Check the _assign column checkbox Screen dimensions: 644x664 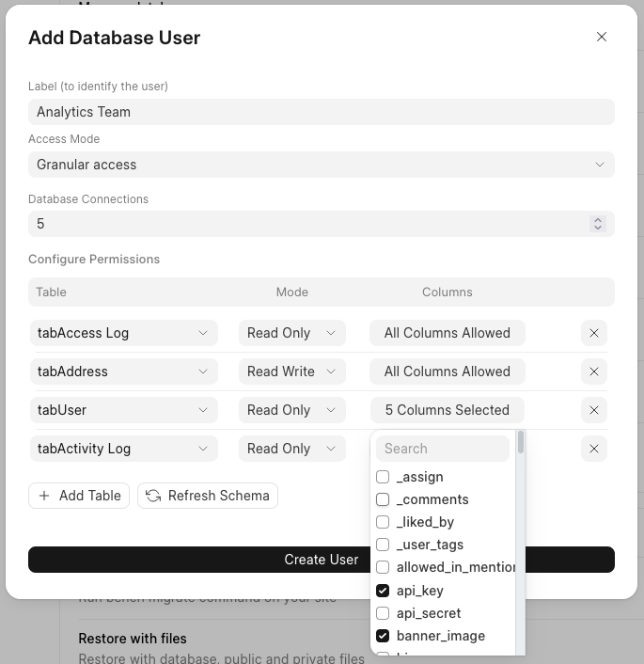pos(383,478)
